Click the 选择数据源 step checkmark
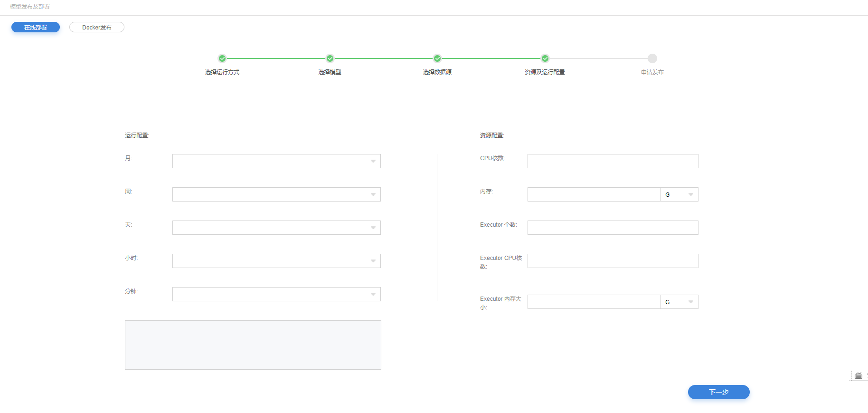The image size is (868, 413). pos(437,58)
